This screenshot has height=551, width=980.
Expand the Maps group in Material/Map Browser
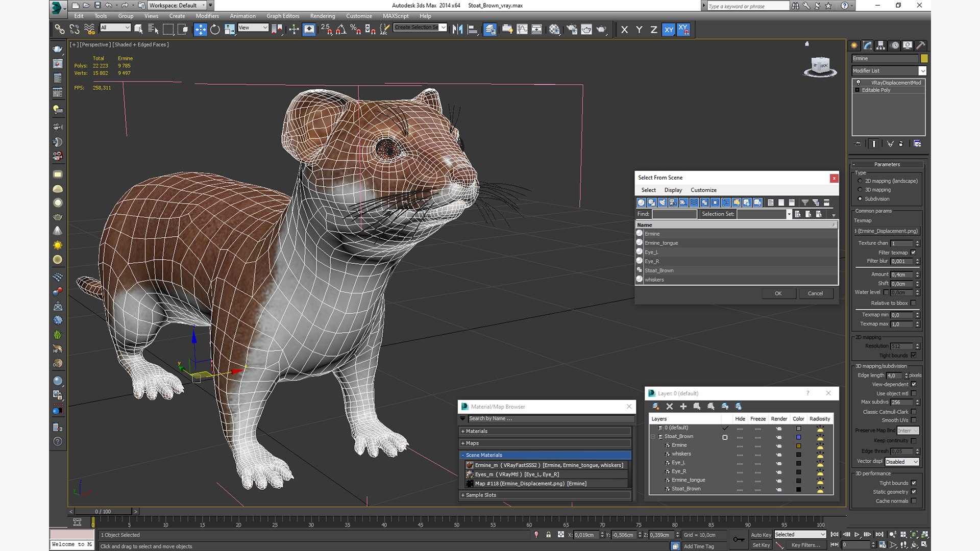pos(545,443)
